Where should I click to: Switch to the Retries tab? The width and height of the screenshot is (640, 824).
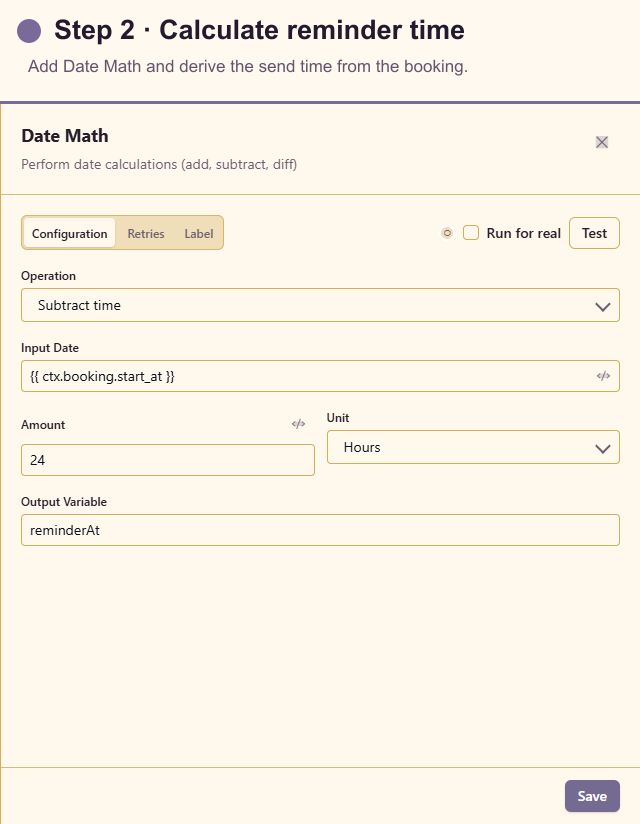(146, 233)
